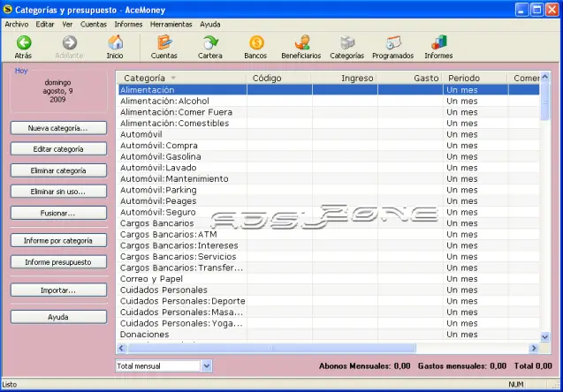Open the Beneficiarios toolbar icon

(x=301, y=42)
